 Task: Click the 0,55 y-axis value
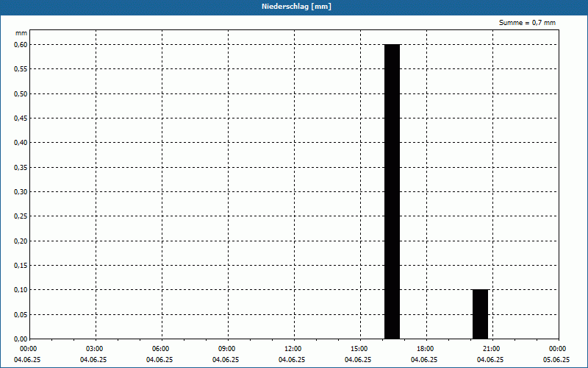[21, 69]
